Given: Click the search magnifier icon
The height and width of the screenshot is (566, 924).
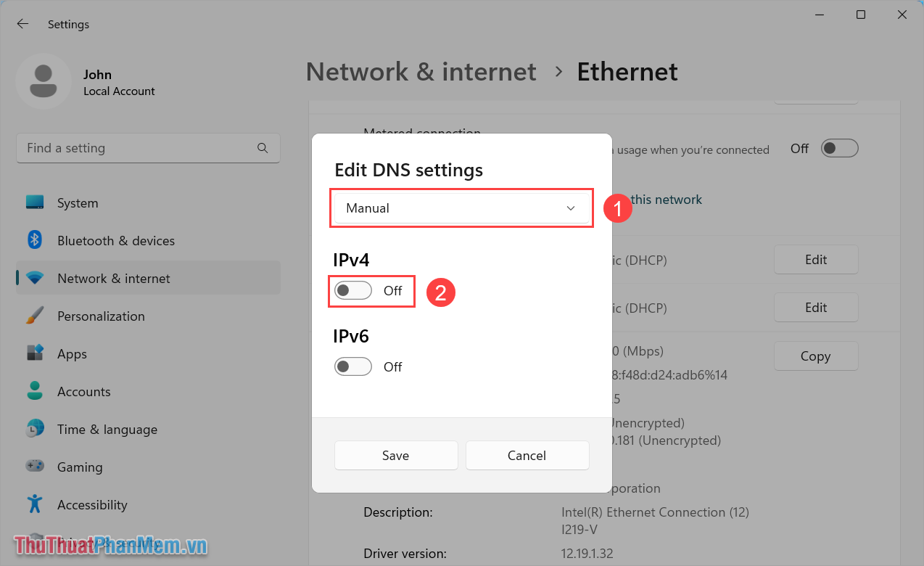Looking at the screenshot, I should (x=262, y=147).
